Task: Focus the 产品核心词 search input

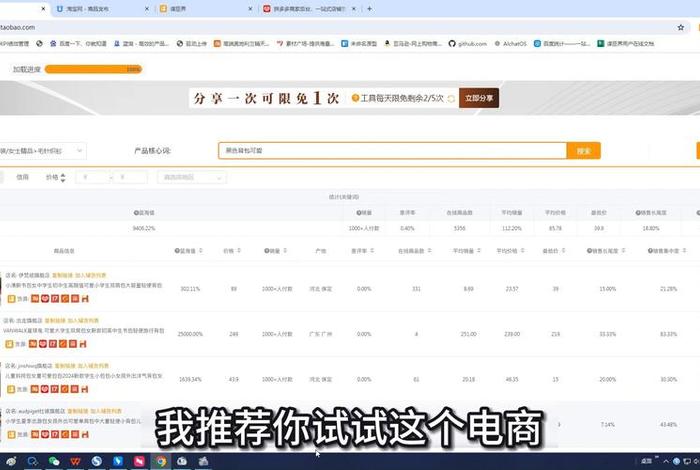Action: pos(392,150)
